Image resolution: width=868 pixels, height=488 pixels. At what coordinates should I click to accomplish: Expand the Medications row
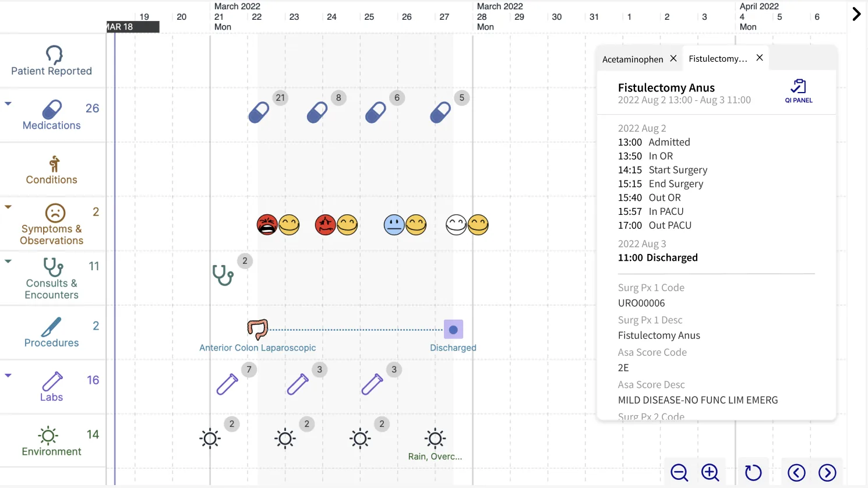coord(8,104)
